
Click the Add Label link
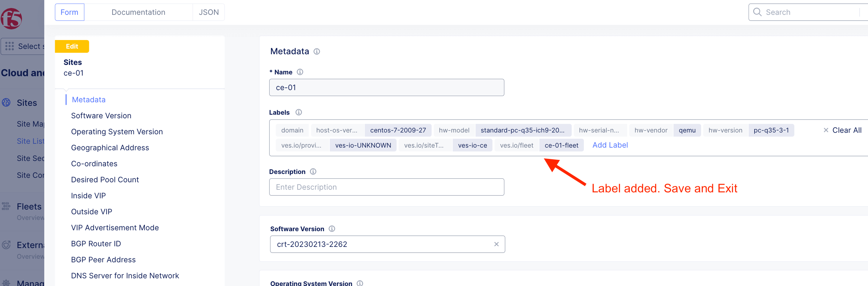tap(609, 145)
